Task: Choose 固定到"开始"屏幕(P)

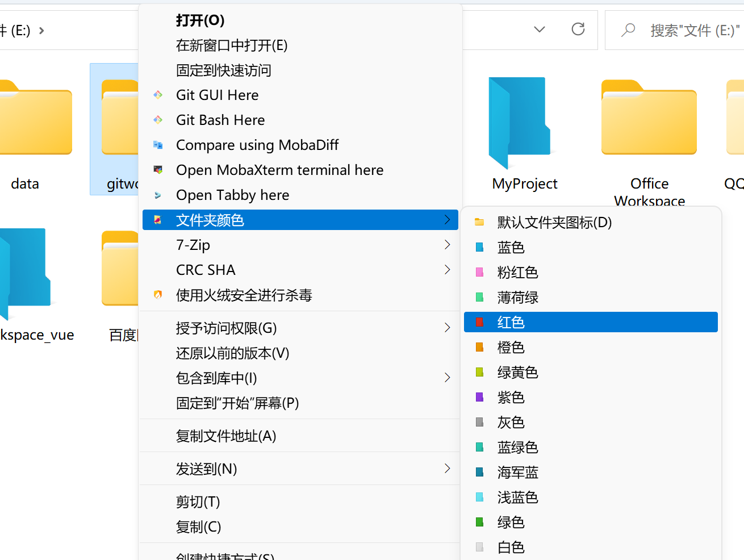Action: tap(300, 403)
